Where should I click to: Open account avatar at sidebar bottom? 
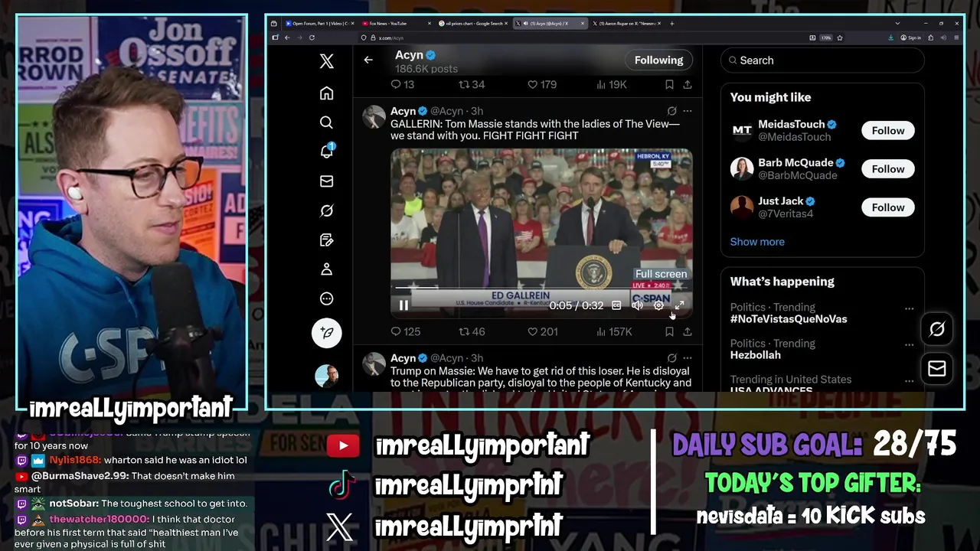(327, 376)
